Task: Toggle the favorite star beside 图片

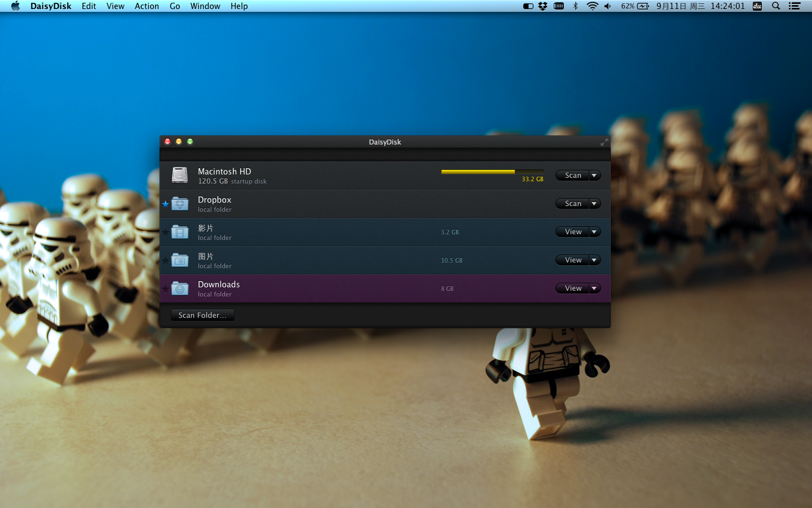Action: [165, 260]
